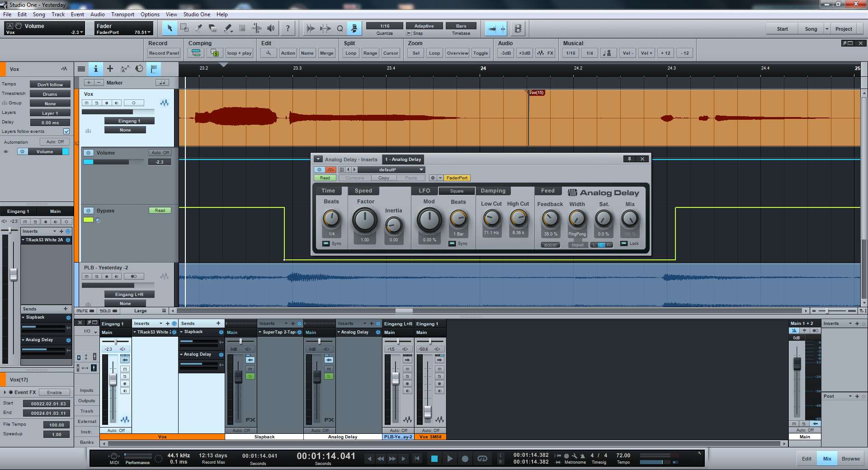
Task: Toggle Sync under Time Beats
Action: point(326,244)
